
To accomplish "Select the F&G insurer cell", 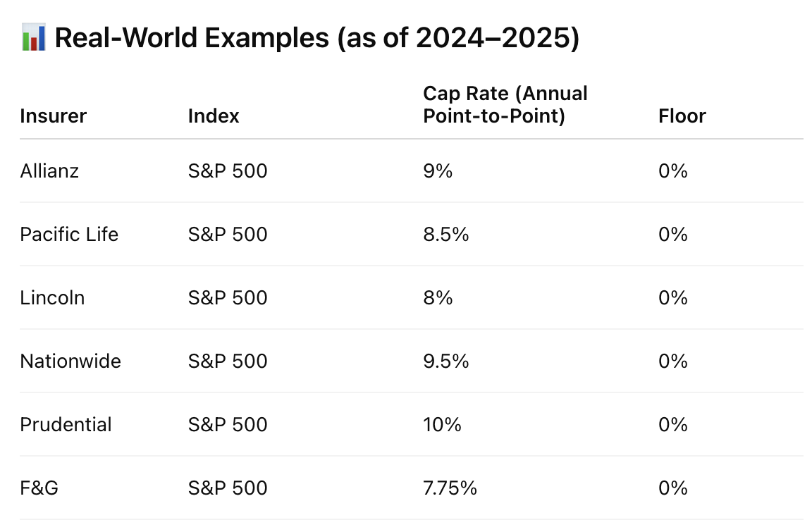I will [x=39, y=488].
